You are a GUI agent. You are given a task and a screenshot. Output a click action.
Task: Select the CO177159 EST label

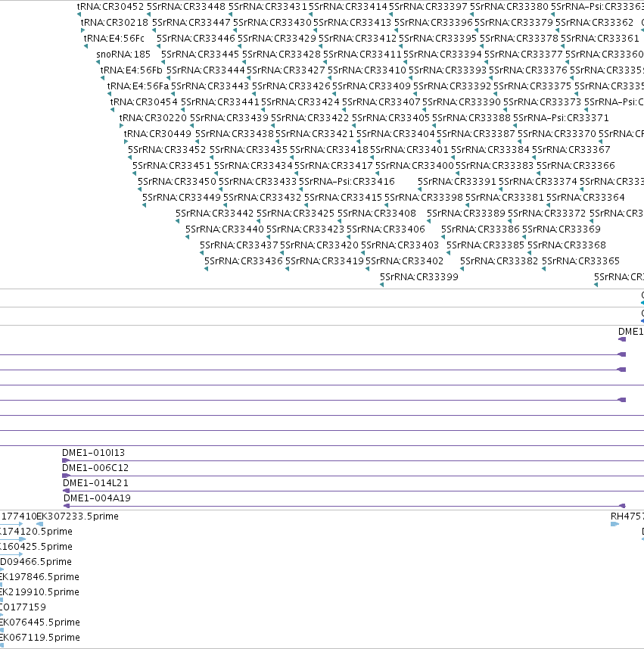coord(23,607)
